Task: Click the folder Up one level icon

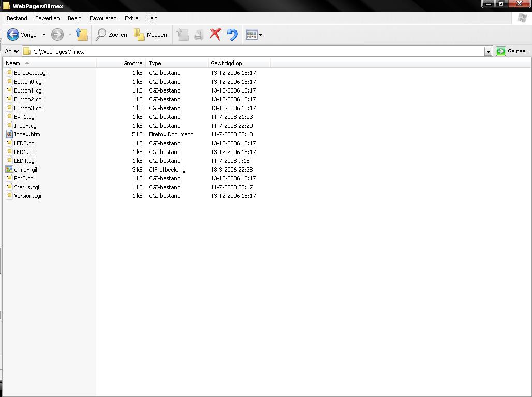Action: pyautogui.click(x=82, y=35)
